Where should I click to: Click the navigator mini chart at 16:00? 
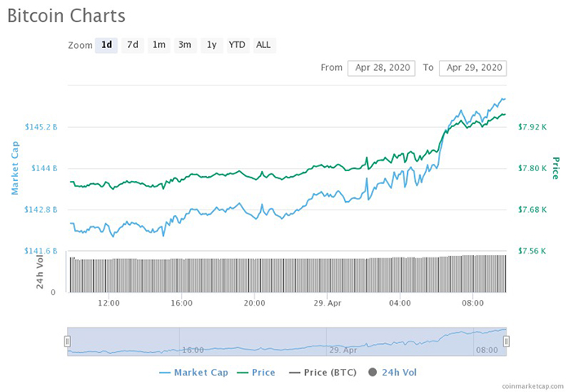point(193,341)
